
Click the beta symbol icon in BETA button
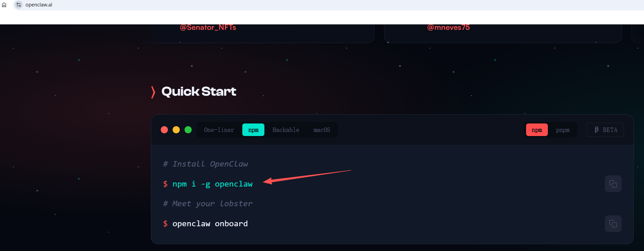click(x=596, y=130)
